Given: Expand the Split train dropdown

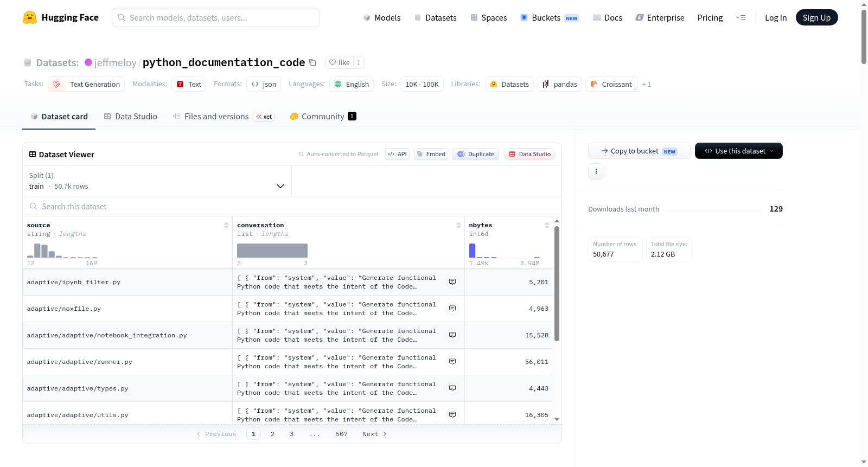Looking at the screenshot, I should click(x=157, y=181).
